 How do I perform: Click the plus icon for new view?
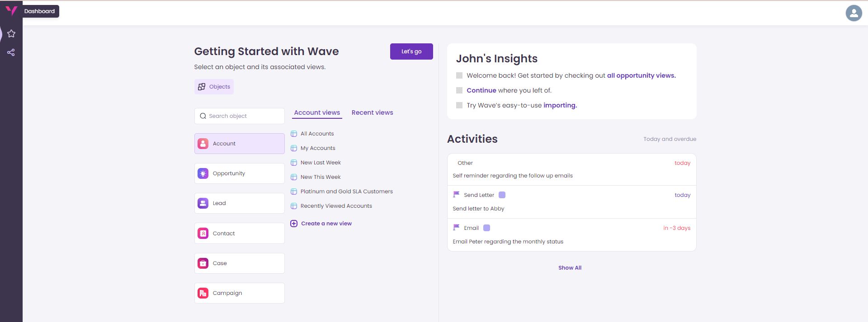click(294, 224)
